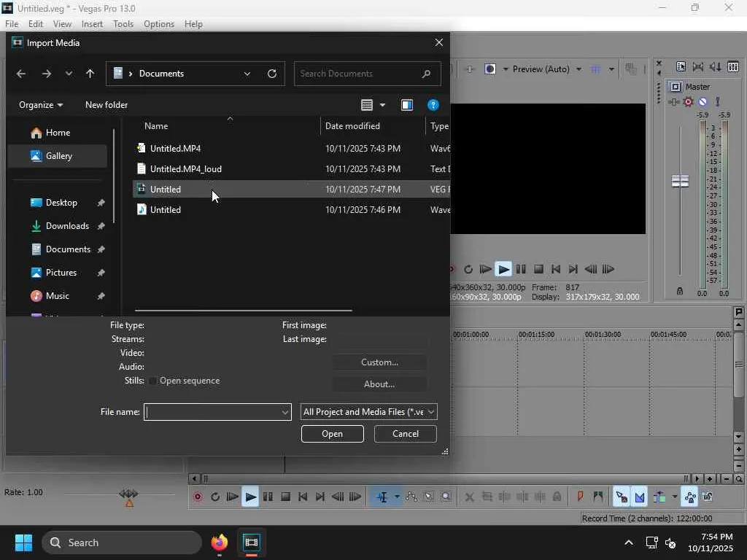Click Play in the Video Preview transport
This screenshot has width=747, height=560.
click(x=503, y=270)
